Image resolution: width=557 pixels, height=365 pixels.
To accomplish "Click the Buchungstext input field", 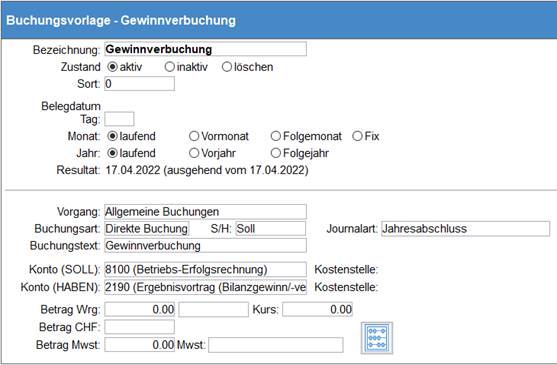I will (205, 246).
